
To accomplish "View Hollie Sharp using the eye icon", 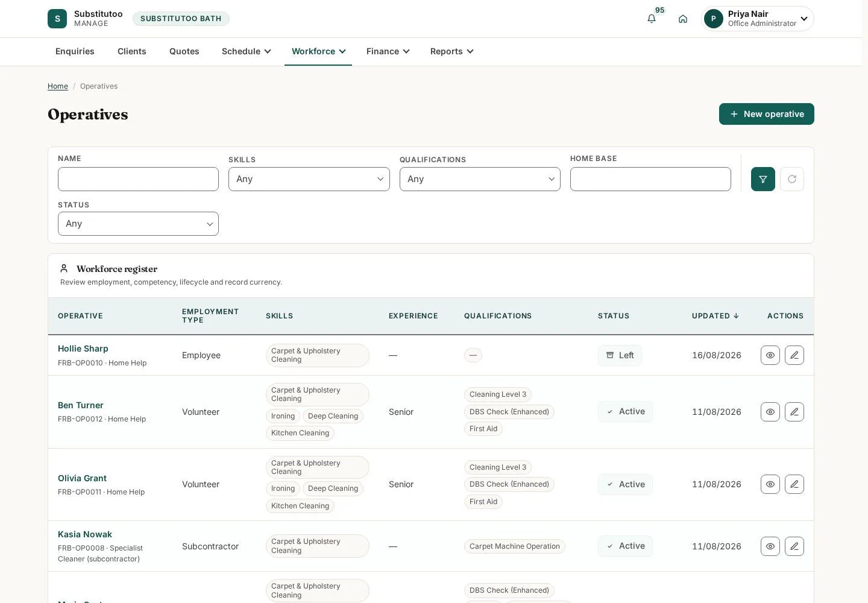I will coord(770,355).
